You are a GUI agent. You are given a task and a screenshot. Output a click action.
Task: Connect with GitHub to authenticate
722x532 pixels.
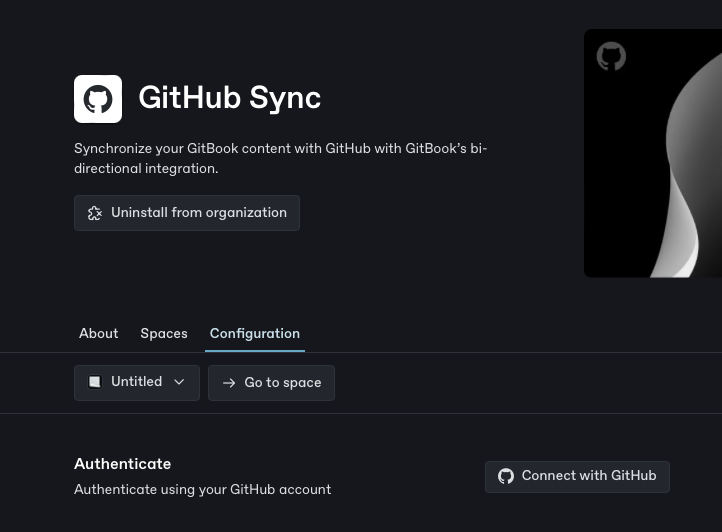577,477
